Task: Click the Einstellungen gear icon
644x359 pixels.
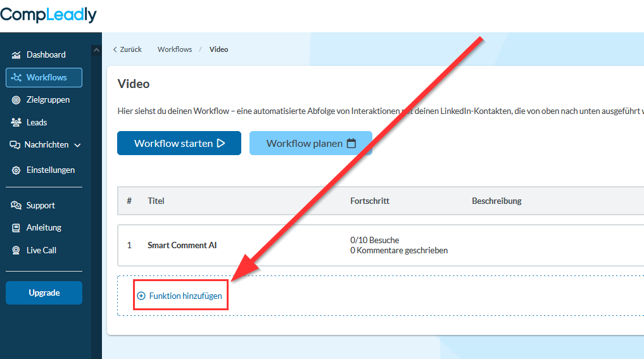Action: click(16, 170)
